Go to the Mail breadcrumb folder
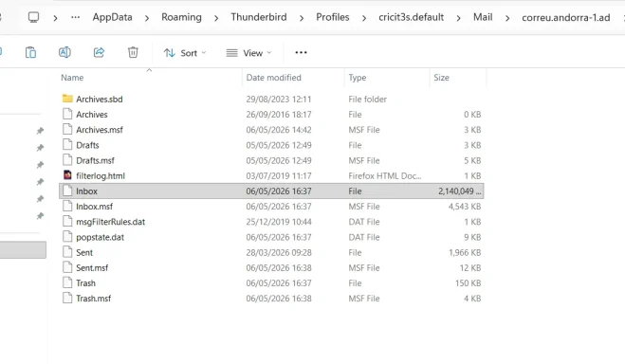This screenshot has height=364, width=625. (483, 17)
